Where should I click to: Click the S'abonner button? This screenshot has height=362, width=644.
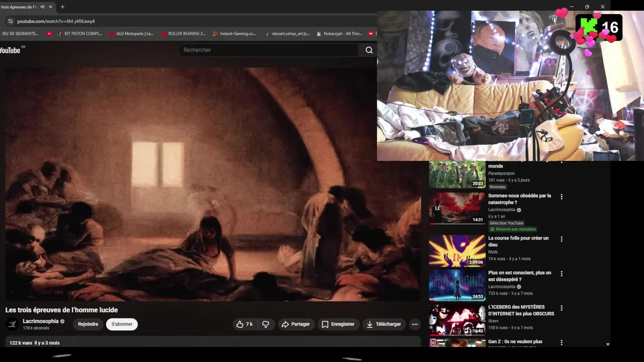click(x=122, y=324)
